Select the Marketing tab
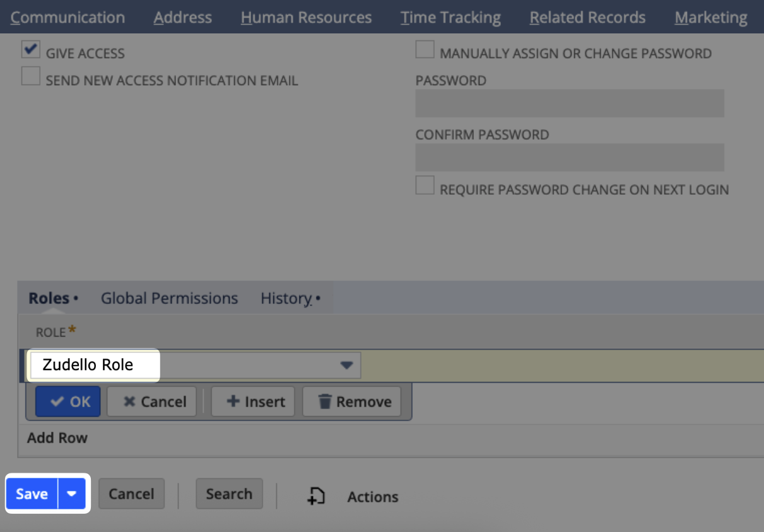The width and height of the screenshot is (764, 532). pos(711,18)
